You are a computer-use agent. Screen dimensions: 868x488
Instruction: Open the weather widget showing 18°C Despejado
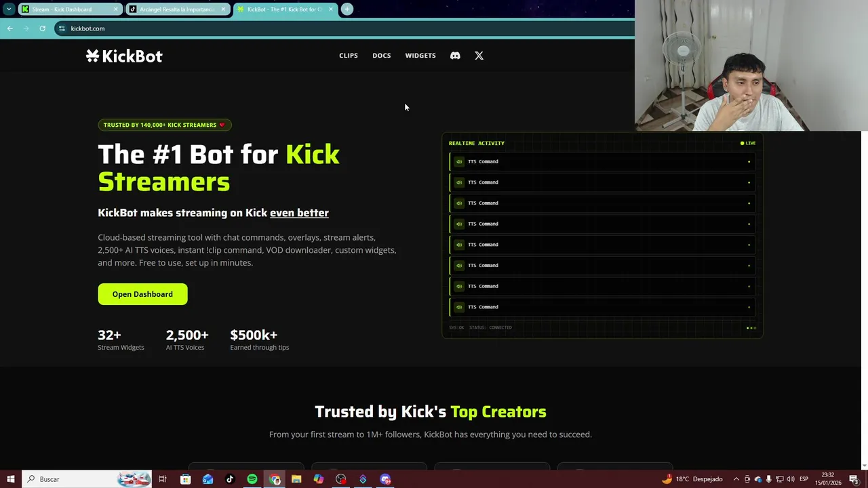tap(692, 479)
